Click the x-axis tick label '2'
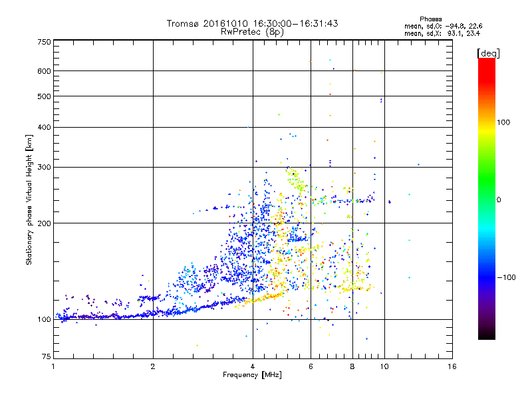The height and width of the screenshot is (399, 532). pyautogui.click(x=153, y=366)
